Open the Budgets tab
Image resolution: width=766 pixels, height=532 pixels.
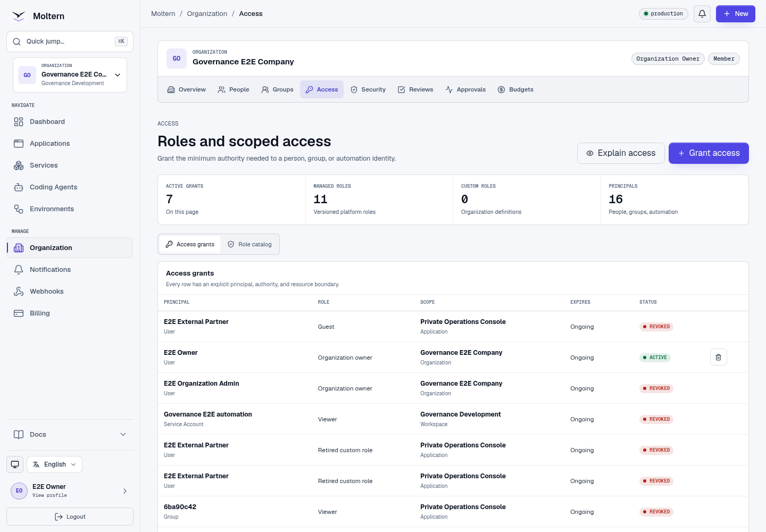pyautogui.click(x=515, y=89)
